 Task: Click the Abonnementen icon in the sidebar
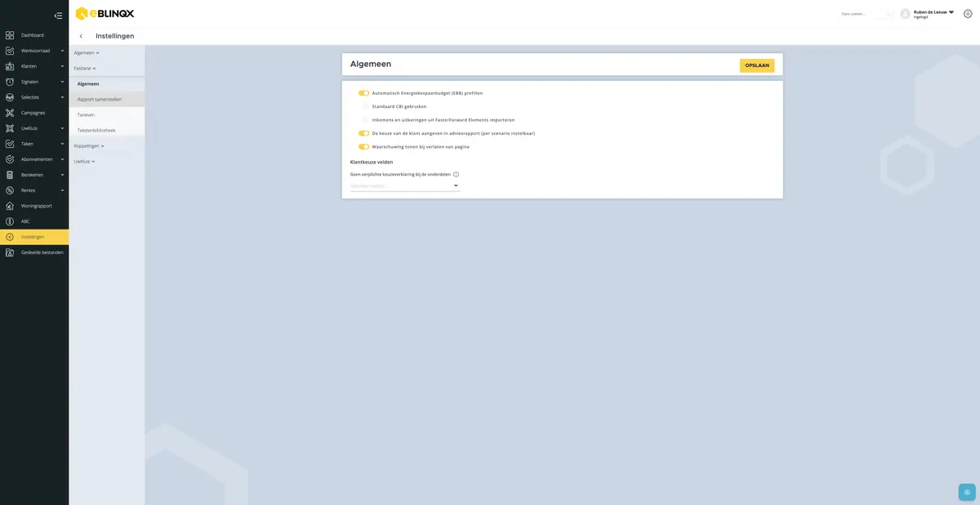(x=9, y=159)
